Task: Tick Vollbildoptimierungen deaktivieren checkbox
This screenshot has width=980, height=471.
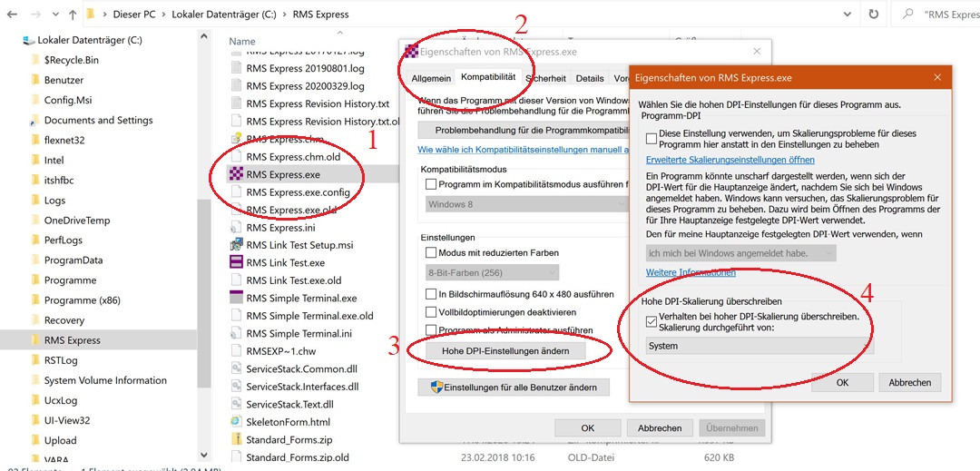Action: (x=431, y=311)
